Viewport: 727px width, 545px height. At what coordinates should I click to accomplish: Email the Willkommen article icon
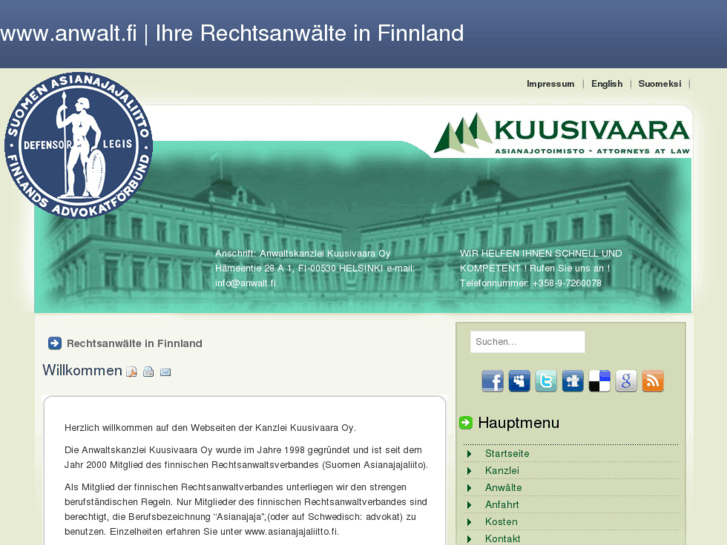pyautogui.click(x=166, y=372)
